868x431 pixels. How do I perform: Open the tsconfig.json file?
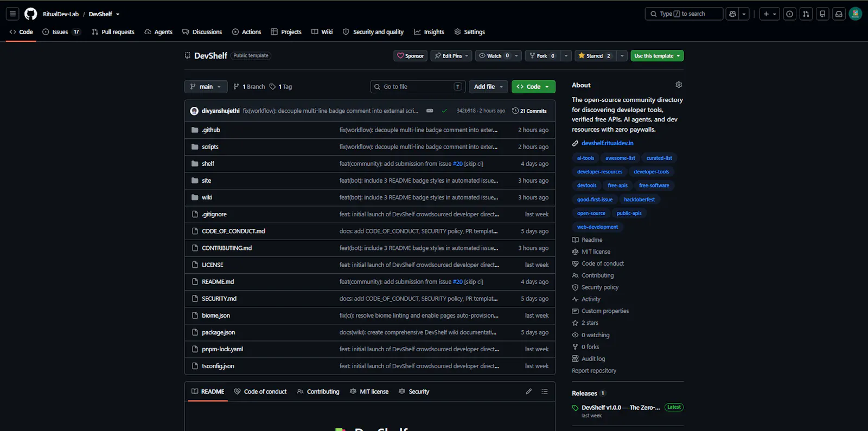click(218, 366)
